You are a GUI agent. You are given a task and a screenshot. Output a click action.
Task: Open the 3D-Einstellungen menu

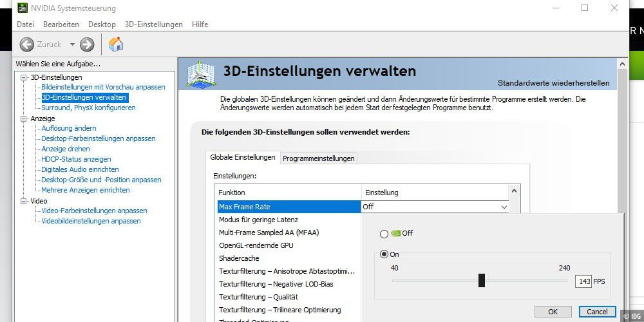(154, 24)
